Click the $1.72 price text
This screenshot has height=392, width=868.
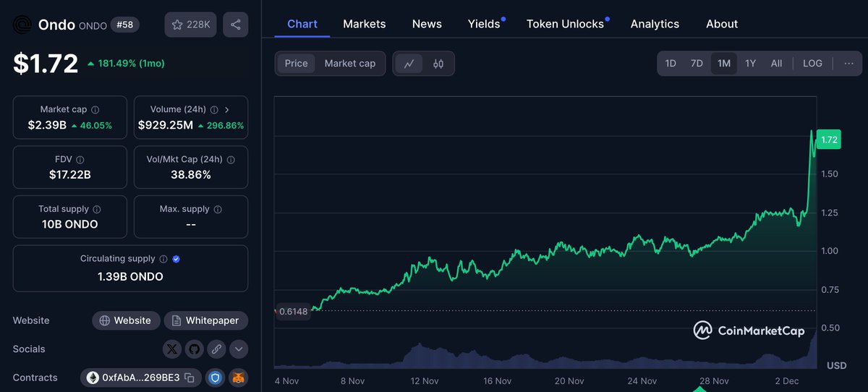point(46,64)
